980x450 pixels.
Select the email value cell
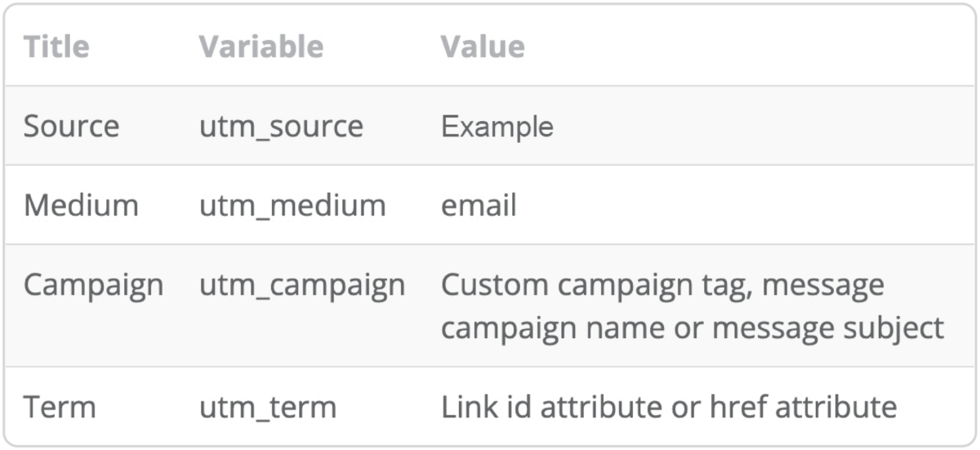pos(479,205)
